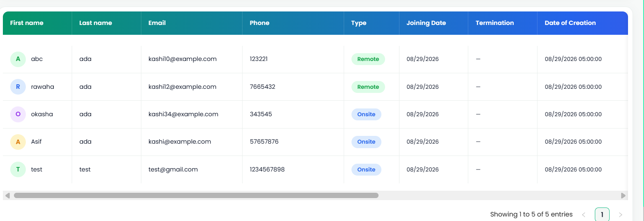Click last name ada in okasha row

[85, 114]
